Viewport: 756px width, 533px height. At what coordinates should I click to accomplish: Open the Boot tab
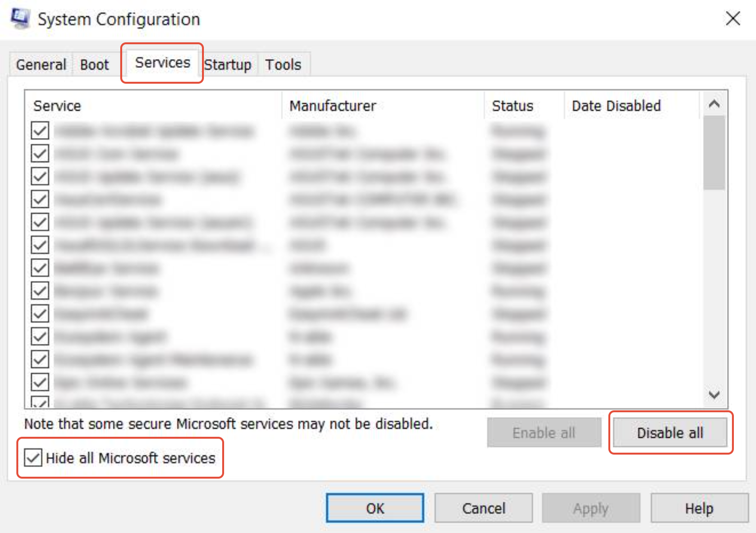click(94, 64)
